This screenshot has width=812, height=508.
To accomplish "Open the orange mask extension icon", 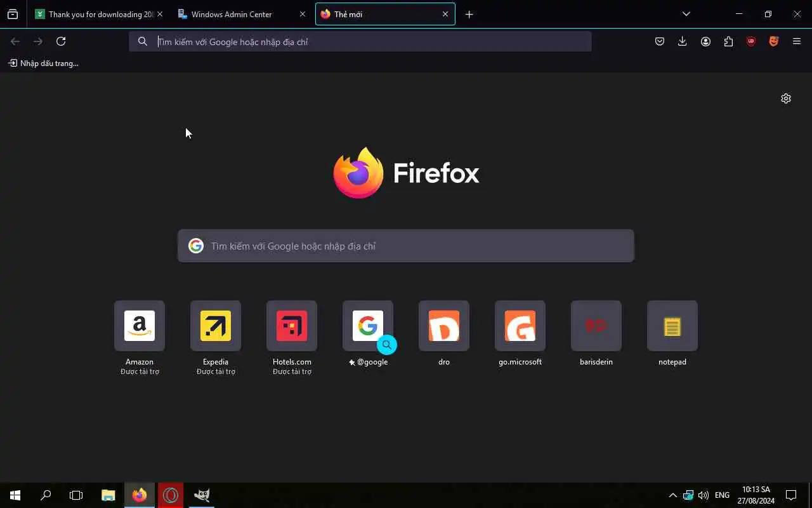I will click(774, 41).
